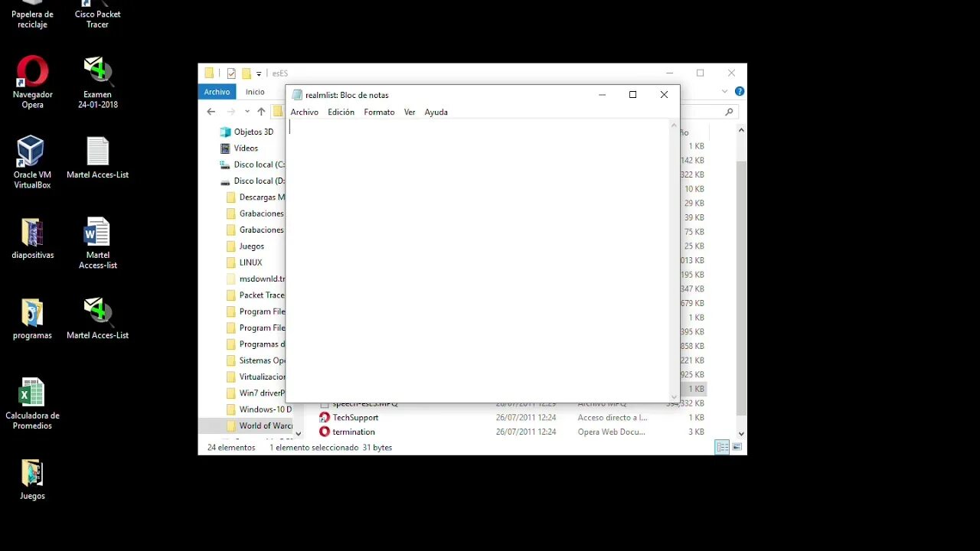The image size is (980, 551).
Task: Click the Notepad title bar document icon
Action: pos(297,95)
